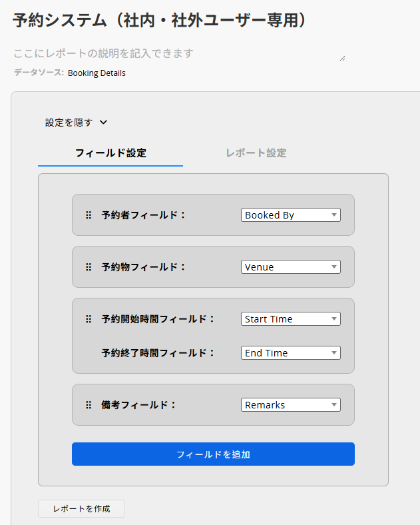Select the drag handle for 備考フィールド
The image size is (420, 525).
[89, 405]
